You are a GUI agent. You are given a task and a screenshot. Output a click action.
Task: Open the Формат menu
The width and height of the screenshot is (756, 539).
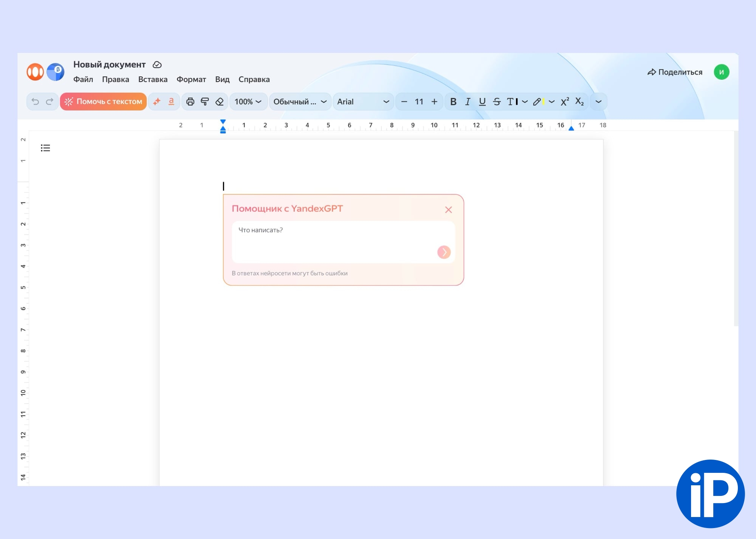[x=191, y=79]
